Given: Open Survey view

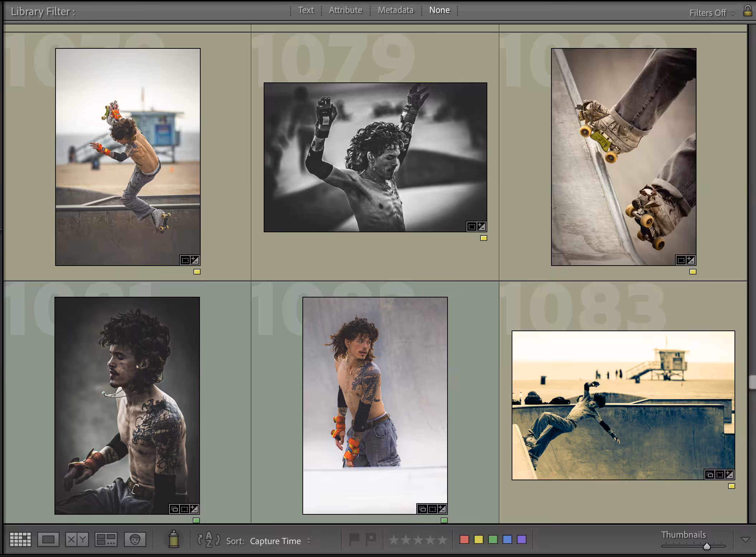Looking at the screenshot, I should coord(106,539).
